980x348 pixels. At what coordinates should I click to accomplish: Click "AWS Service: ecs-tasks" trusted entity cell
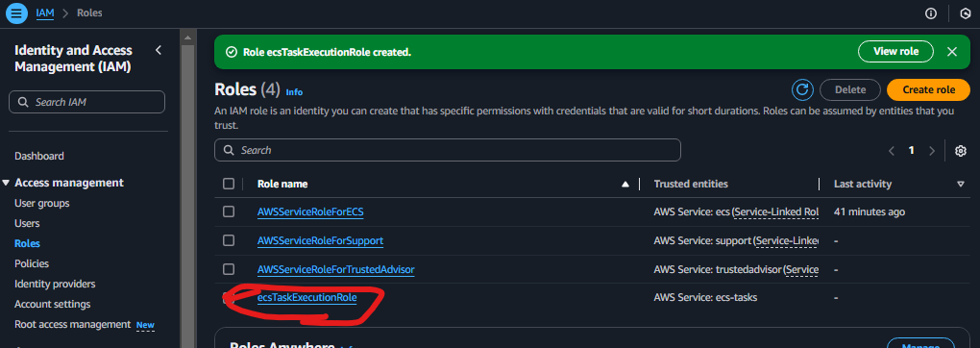(x=705, y=298)
